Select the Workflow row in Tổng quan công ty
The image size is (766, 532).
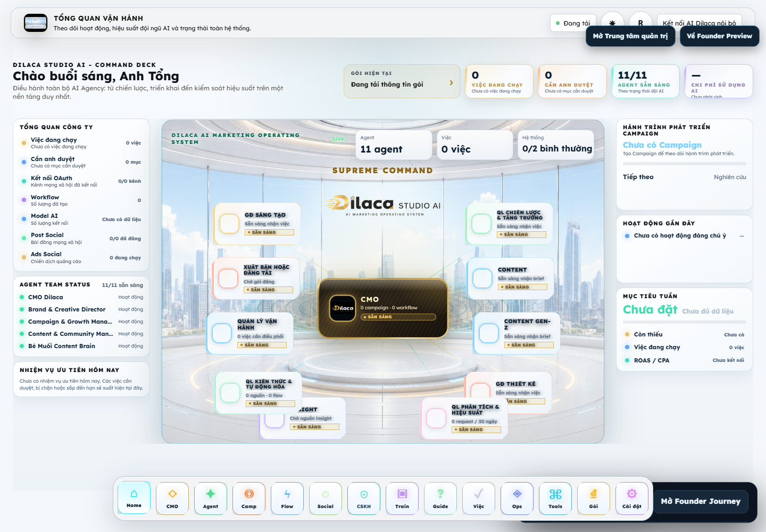point(81,200)
